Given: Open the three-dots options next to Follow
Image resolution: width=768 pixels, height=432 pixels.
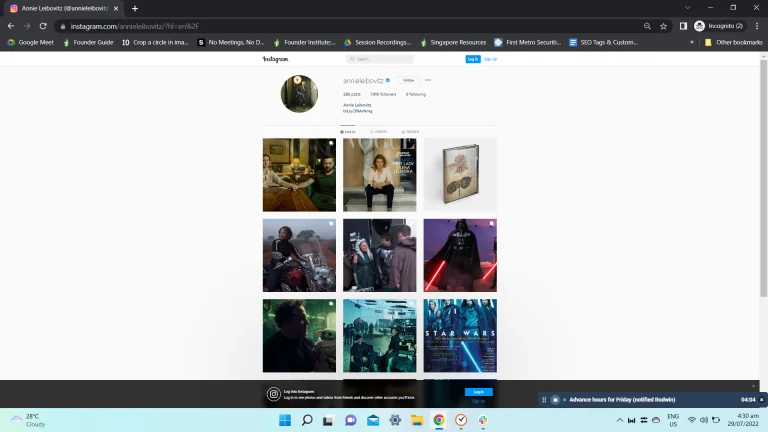Looking at the screenshot, I should [428, 80].
